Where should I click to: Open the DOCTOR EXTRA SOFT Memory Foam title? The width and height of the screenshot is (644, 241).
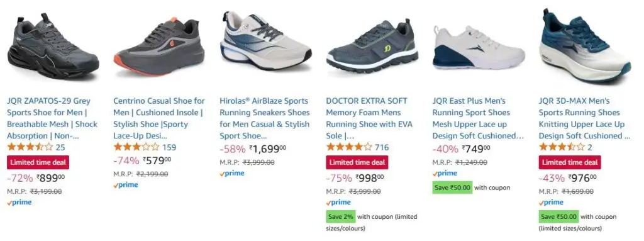pos(369,118)
